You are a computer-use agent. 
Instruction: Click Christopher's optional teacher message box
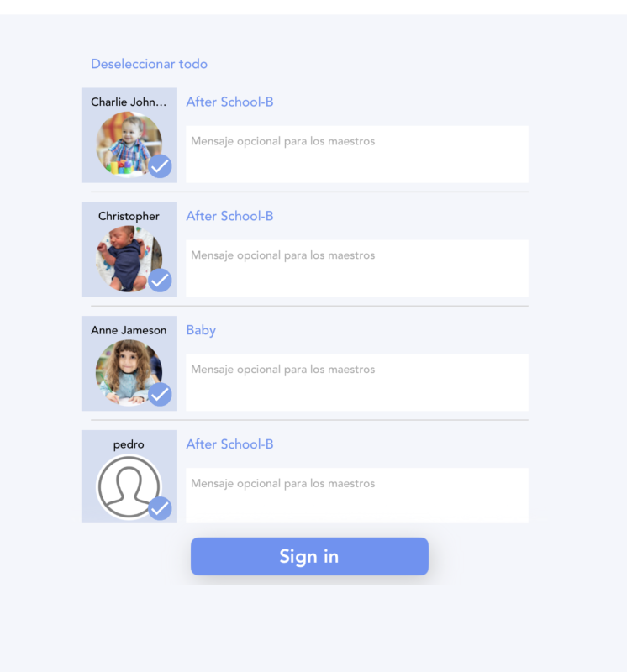click(357, 268)
